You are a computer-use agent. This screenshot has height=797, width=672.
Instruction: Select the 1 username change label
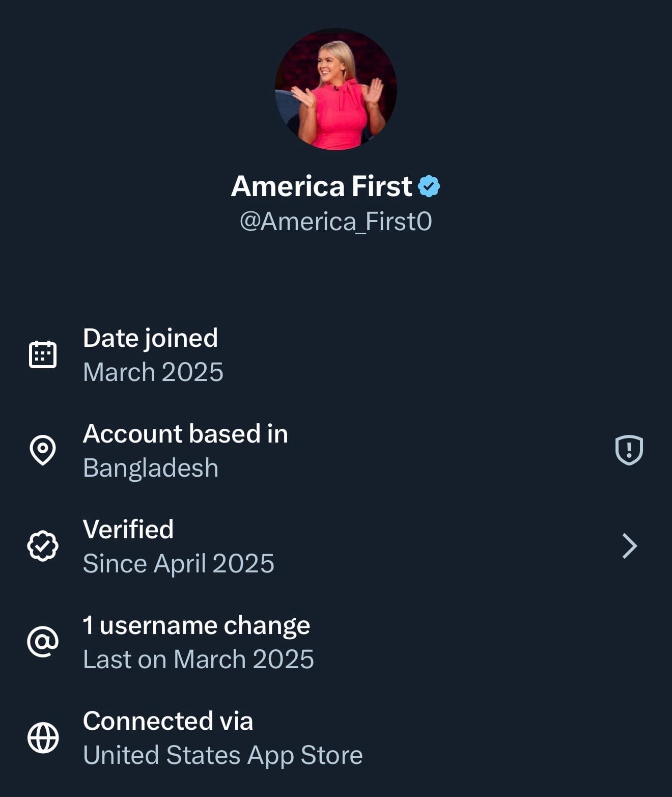point(197,625)
